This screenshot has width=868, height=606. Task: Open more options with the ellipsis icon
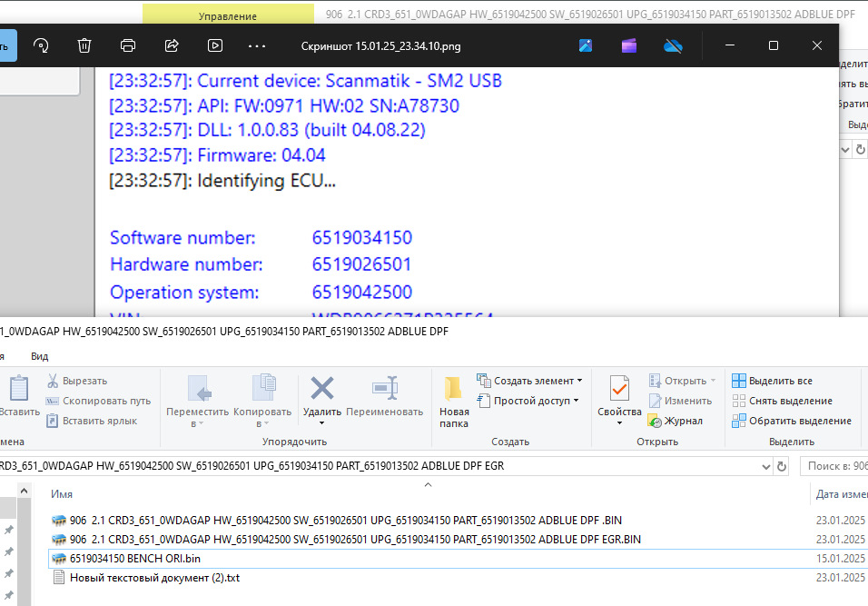click(255, 45)
